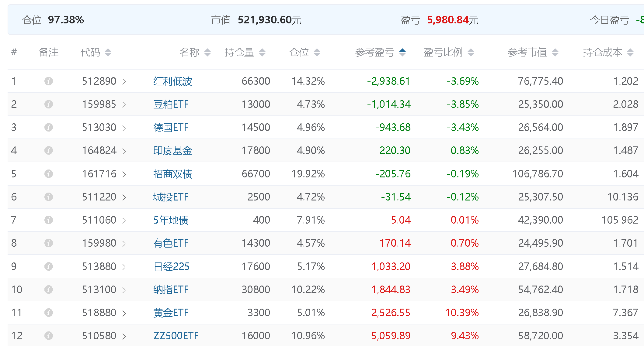
Task: Expand the chevron next to code 513100
Action: click(124, 290)
